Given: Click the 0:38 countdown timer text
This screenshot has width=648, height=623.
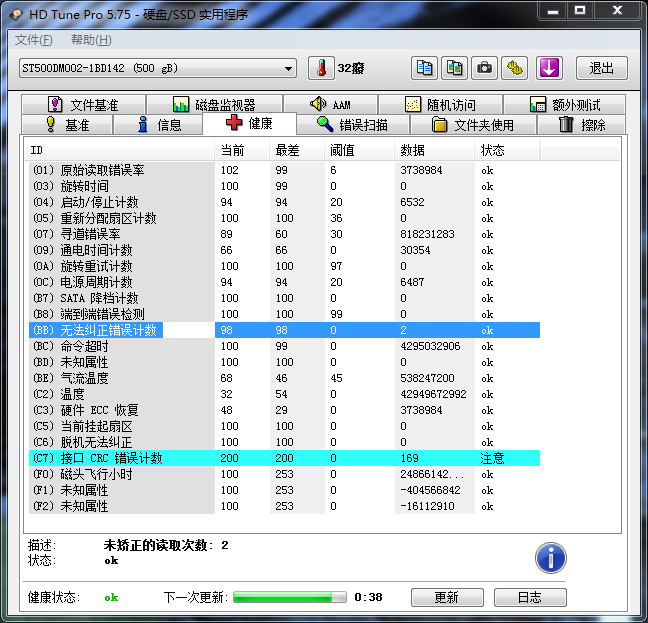Looking at the screenshot, I should point(368,597).
